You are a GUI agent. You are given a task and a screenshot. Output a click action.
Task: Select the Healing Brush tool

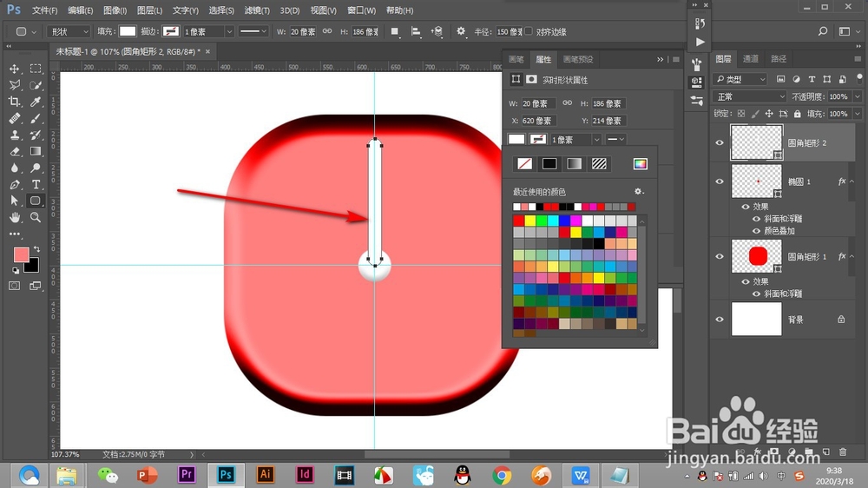pos(15,119)
